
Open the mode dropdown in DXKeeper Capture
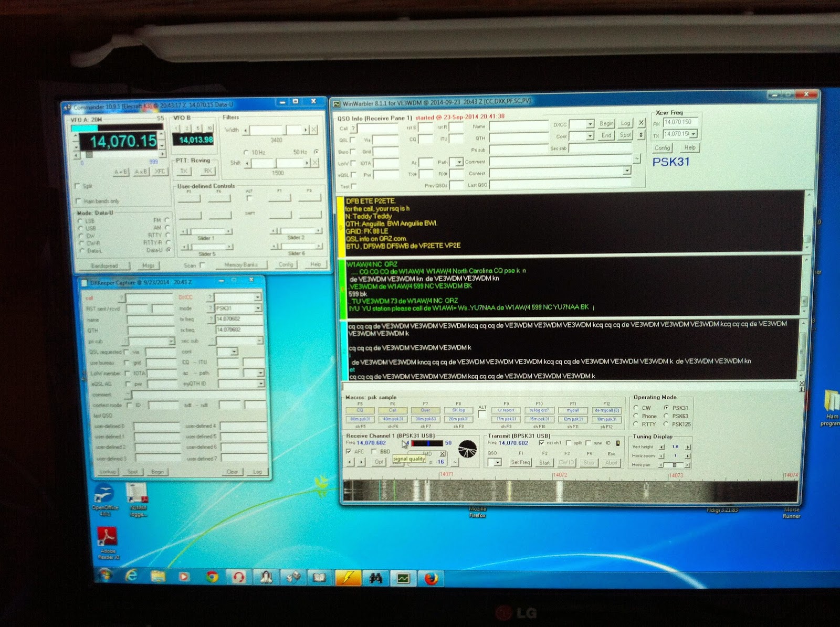tap(258, 308)
